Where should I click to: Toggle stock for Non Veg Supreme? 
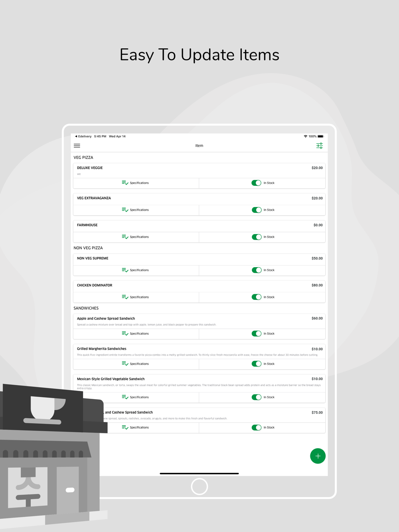coord(257,270)
